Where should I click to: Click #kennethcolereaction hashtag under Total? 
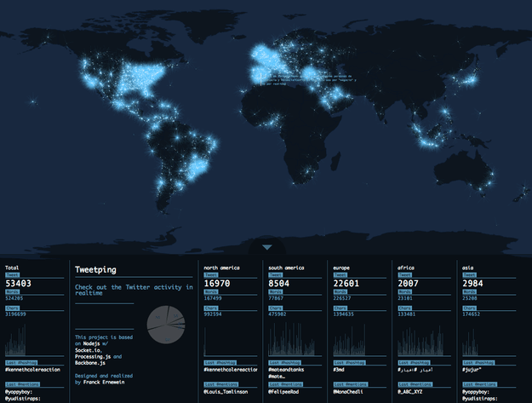[x=32, y=370]
